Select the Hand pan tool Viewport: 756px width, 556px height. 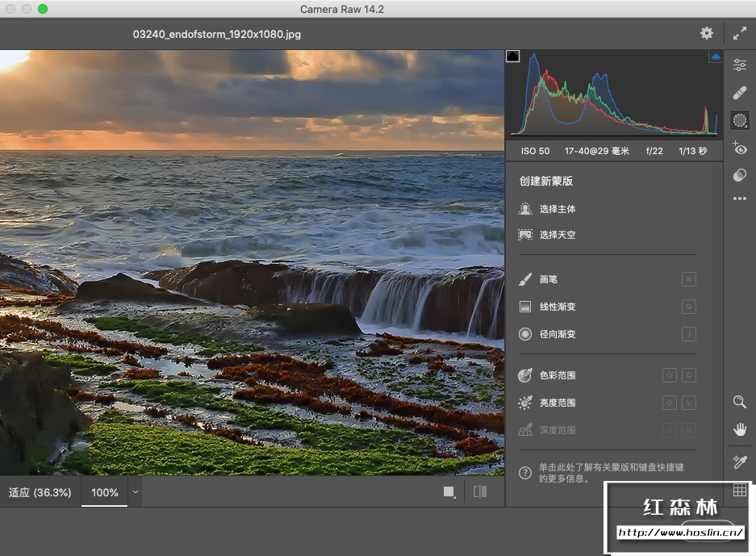tap(739, 429)
